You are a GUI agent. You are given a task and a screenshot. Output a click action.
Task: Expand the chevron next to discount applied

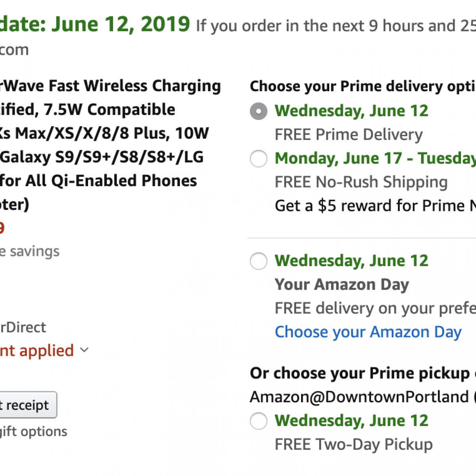84,350
